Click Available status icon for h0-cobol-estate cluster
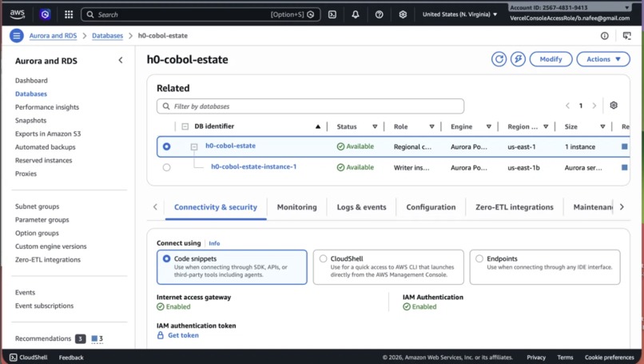Viewport: 644px width, 364px height. [x=340, y=146]
